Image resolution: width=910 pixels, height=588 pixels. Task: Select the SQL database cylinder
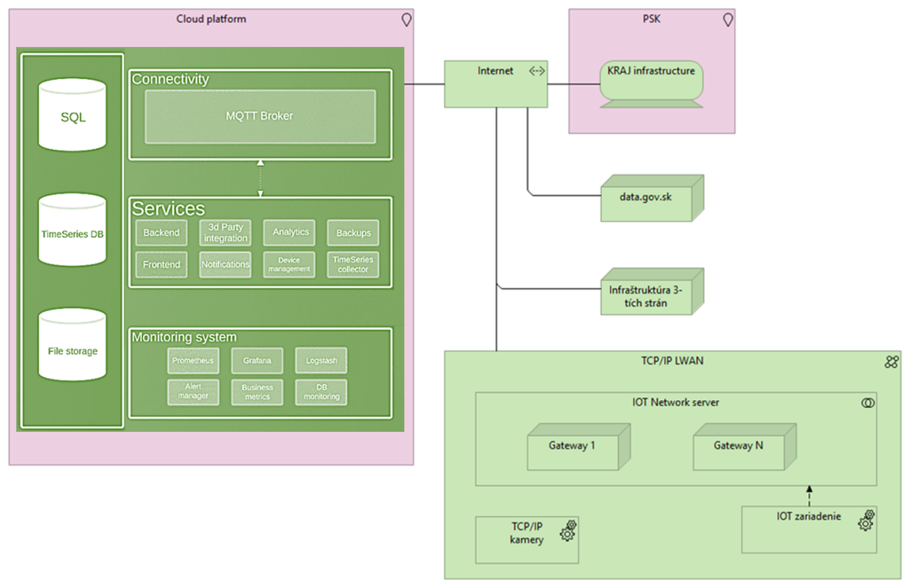click(x=73, y=116)
